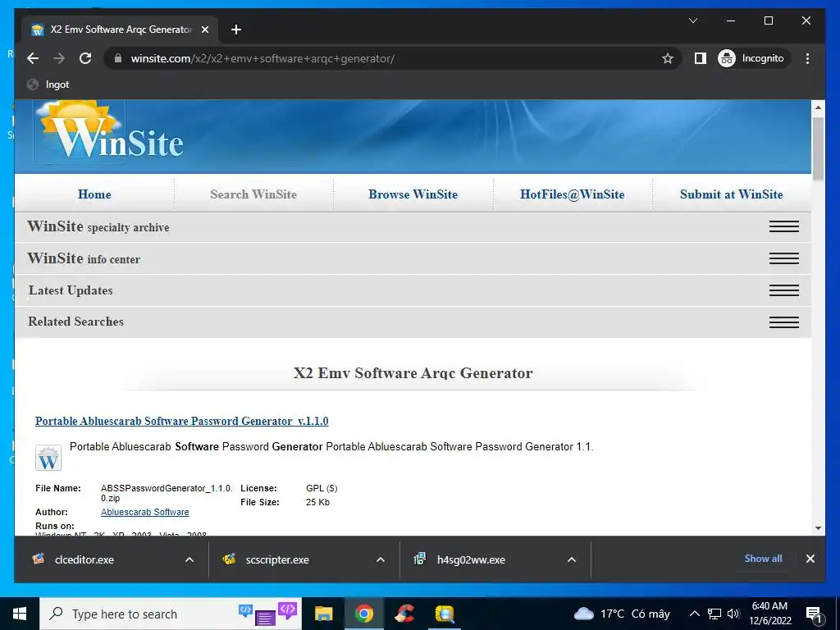Click the Chrome taskbar icon

coord(363,614)
